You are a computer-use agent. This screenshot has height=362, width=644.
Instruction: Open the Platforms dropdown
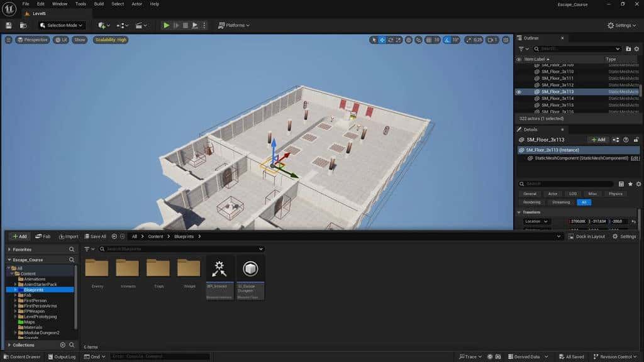click(x=234, y=25)
